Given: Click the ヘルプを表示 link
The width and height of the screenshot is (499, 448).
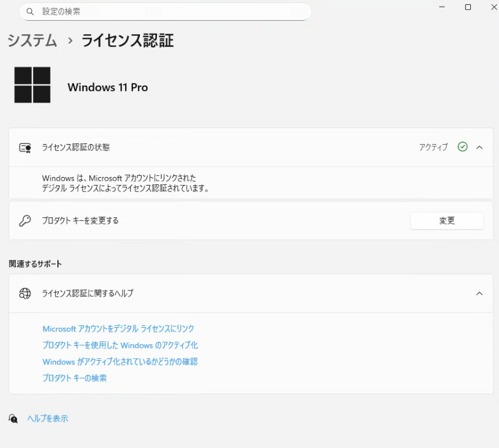Looking at the screenshot, I should [48, 419].
